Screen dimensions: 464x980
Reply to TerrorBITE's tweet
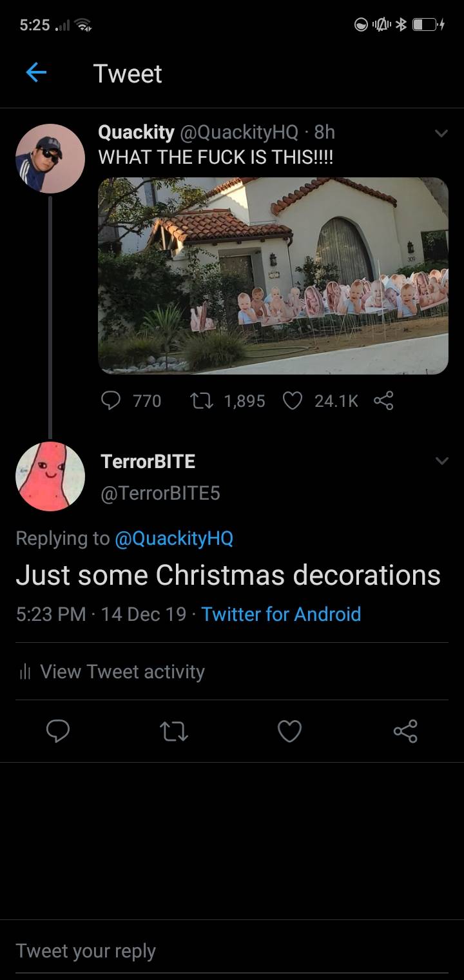[58, 731]
